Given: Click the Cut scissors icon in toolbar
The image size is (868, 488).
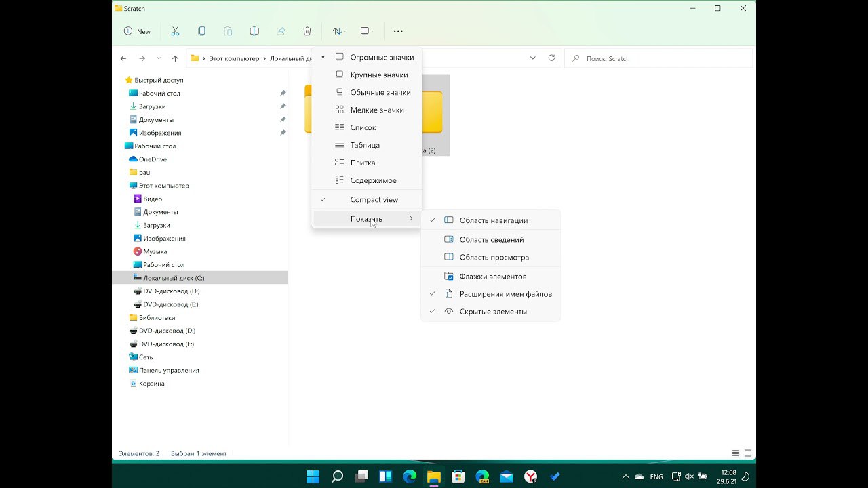Looking at the screenshot, I should [x=175, y=31].
